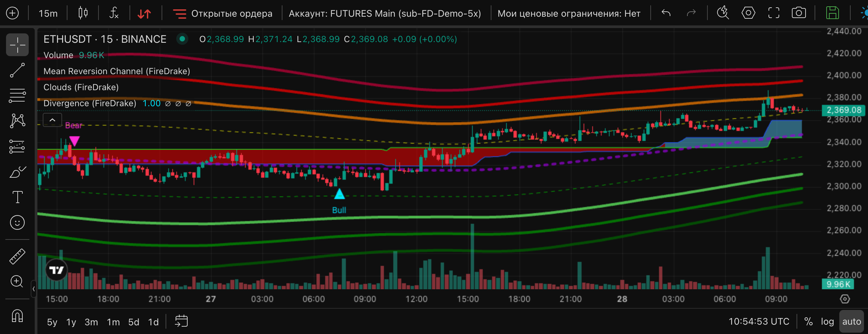Select the Аккаунт: FUTURES Main account
This screenshot has width=868, height=334.
(385, 13)
